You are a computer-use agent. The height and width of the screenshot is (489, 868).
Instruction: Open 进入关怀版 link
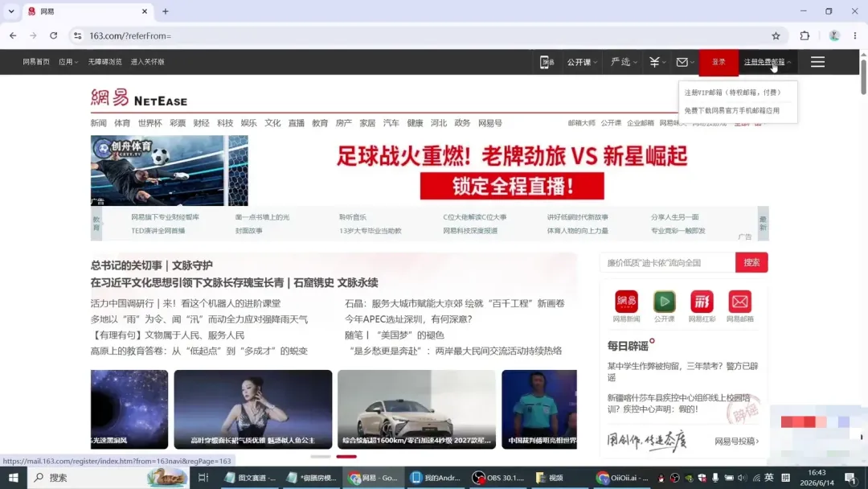click(147, 62)
